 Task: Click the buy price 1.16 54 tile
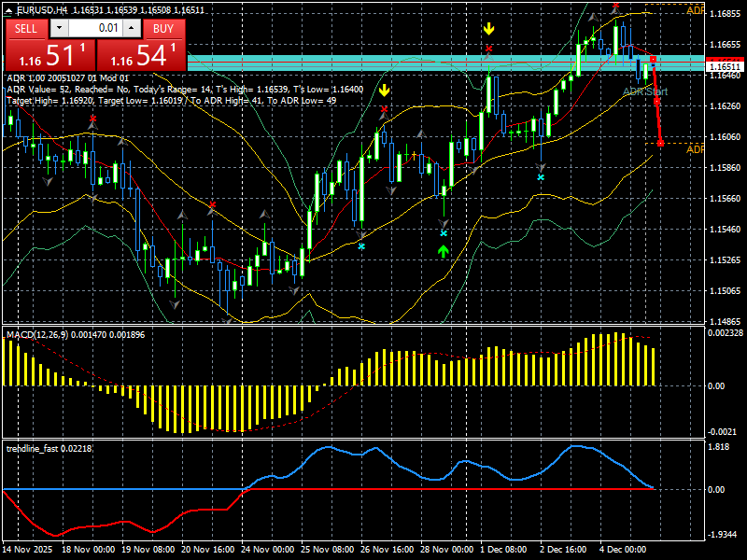(x=141, y=55)
